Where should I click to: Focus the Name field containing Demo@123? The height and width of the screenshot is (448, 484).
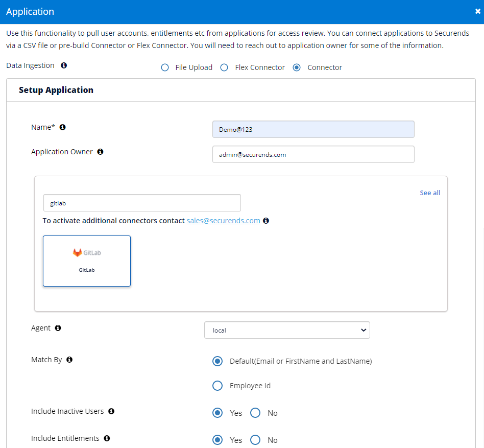click(313, 129)
